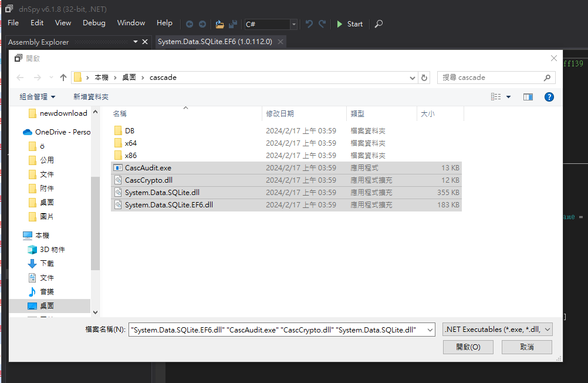
Task: Click dnSpy Open file toolbar icon
Action: pos(219,24)
